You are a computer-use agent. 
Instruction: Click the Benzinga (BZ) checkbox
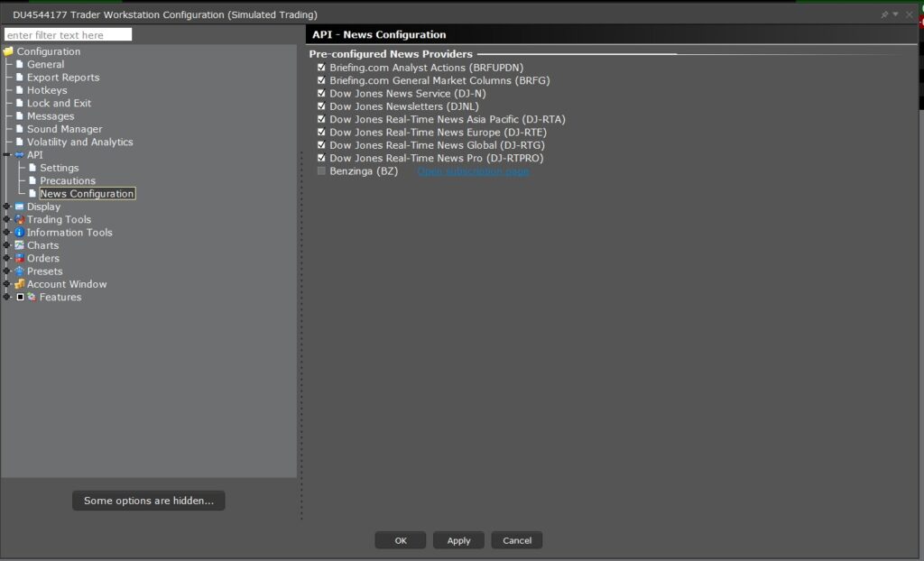[x=321, y=170]
